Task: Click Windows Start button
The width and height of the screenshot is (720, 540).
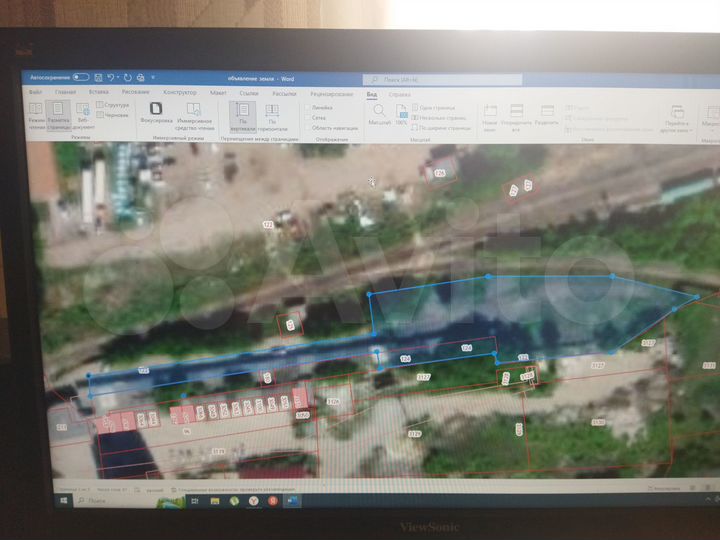Action: click(x=64, y=501)
